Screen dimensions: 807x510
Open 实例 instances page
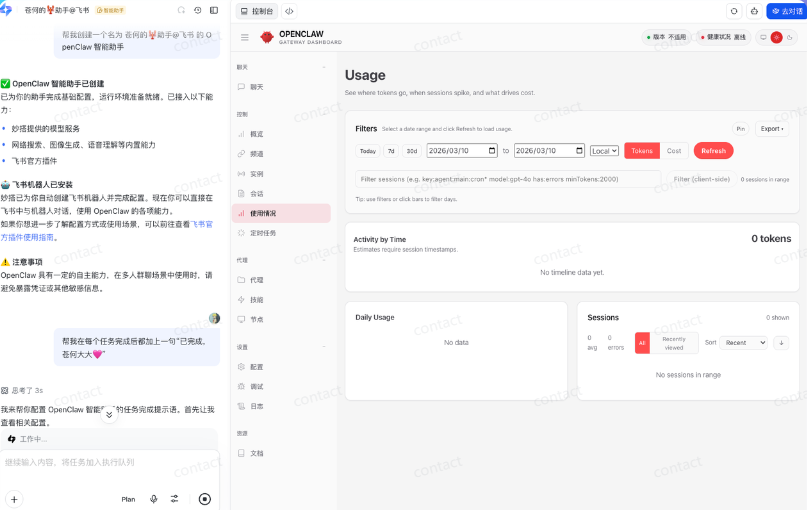pos(281,174)
